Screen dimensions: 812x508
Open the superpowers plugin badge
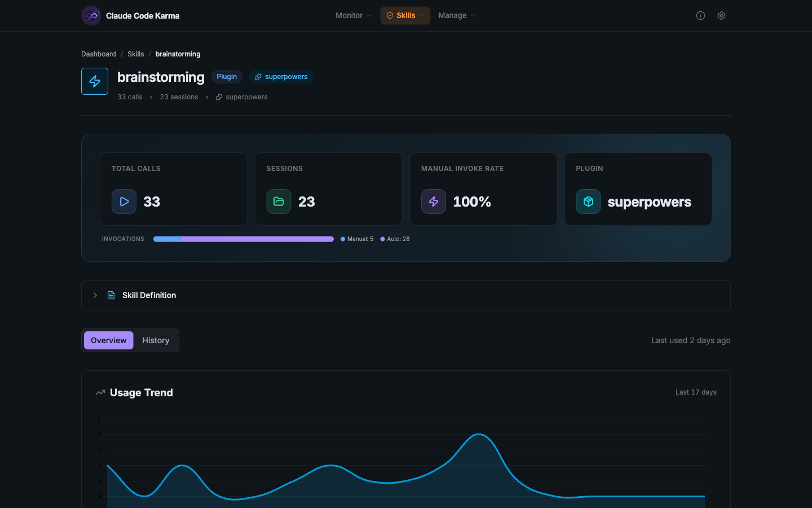pyautogui.click(x=281, y=77)
